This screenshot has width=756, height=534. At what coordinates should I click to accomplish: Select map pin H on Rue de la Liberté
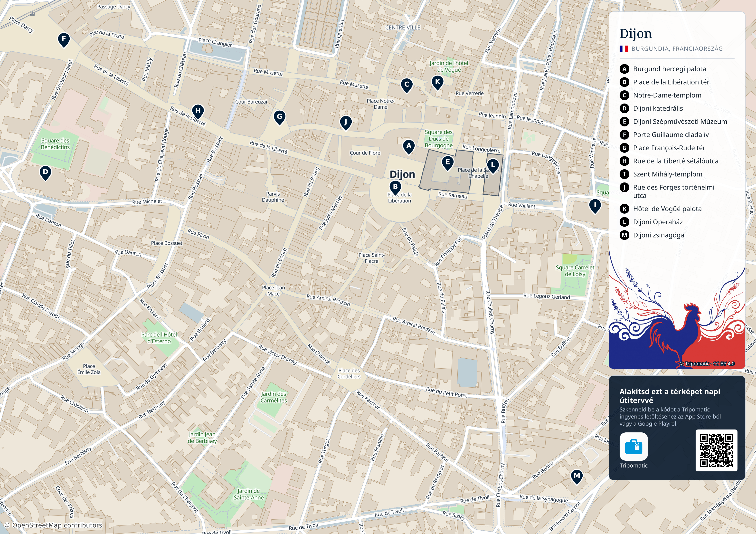click(x=198, y=112)
